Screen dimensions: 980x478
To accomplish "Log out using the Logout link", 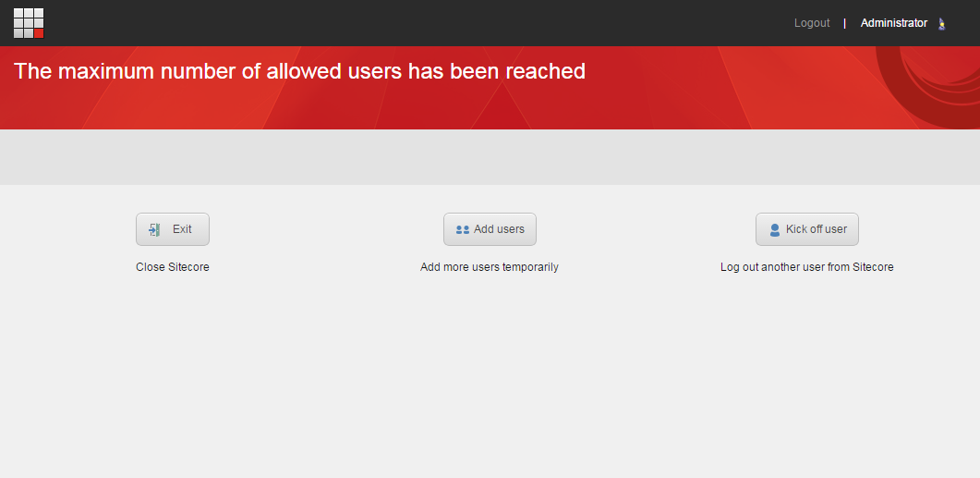I will coord(812,23).
